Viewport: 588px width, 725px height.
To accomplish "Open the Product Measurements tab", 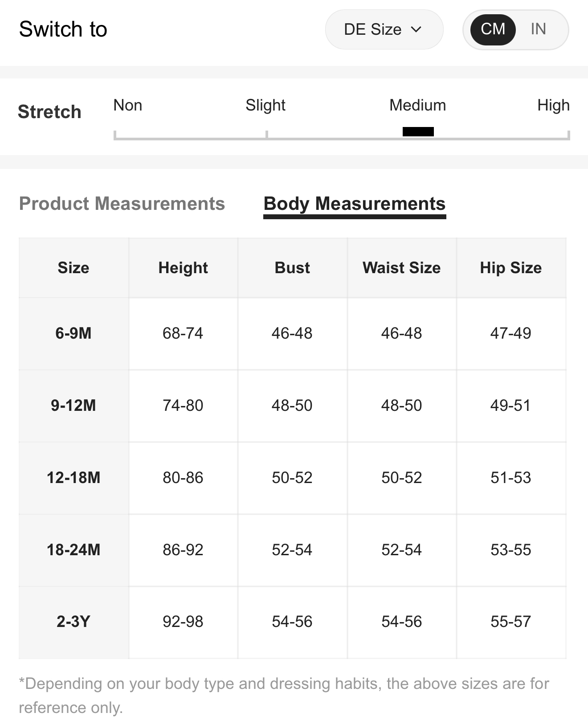I will pyautogui.click(x=122, y=204).
